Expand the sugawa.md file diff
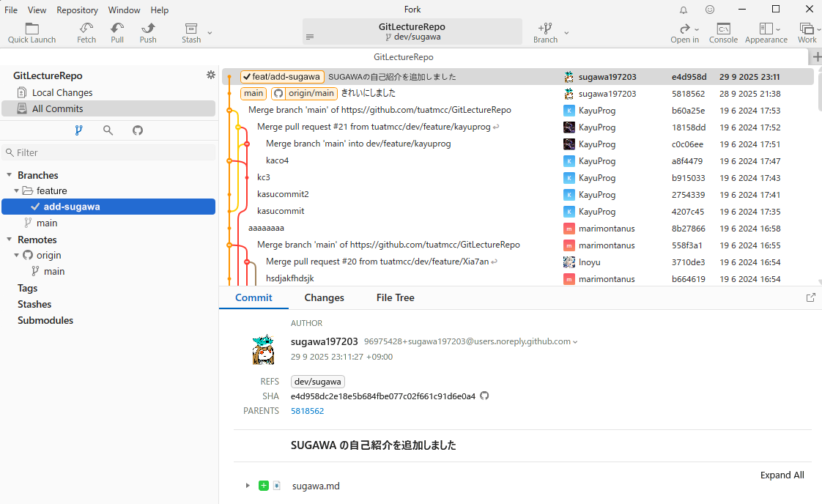This screenshot has width=822, height=504. 248,486
